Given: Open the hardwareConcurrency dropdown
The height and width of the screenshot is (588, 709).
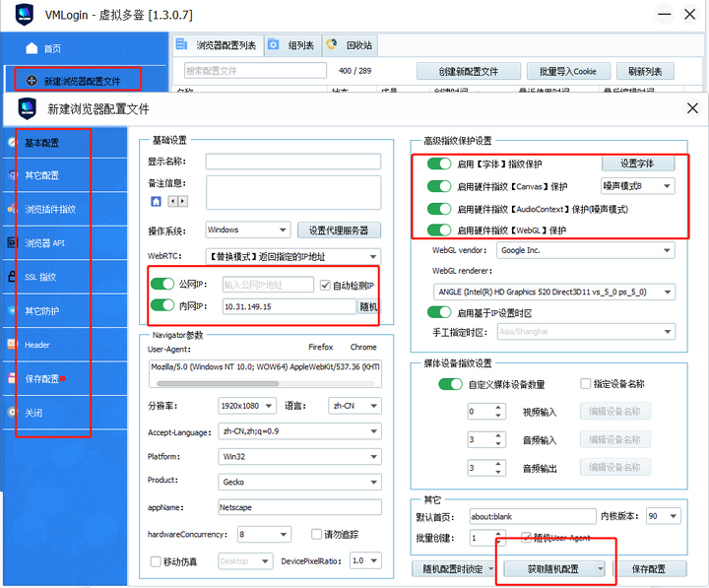Looking at the screenshot, I should [265, 534].
